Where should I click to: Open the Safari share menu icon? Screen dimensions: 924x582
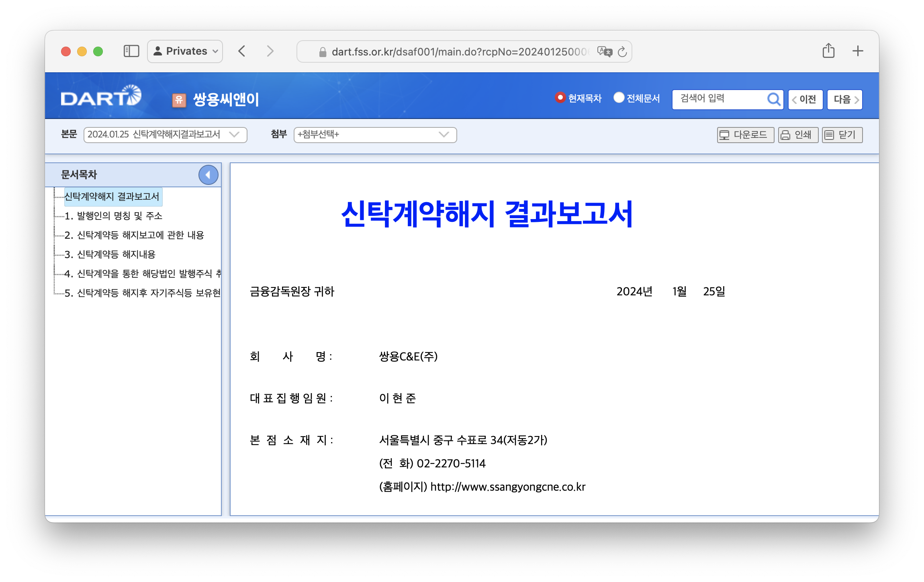[828, 51]
